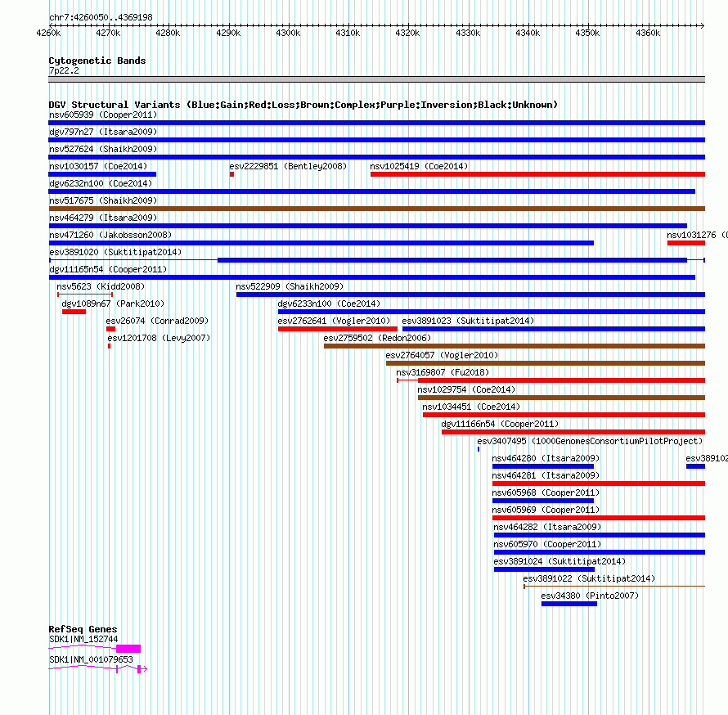This screenshot has height=715, width=728.
Task: Click the tiny blue esv3407495 marker
Action: (x=479, y=449)
